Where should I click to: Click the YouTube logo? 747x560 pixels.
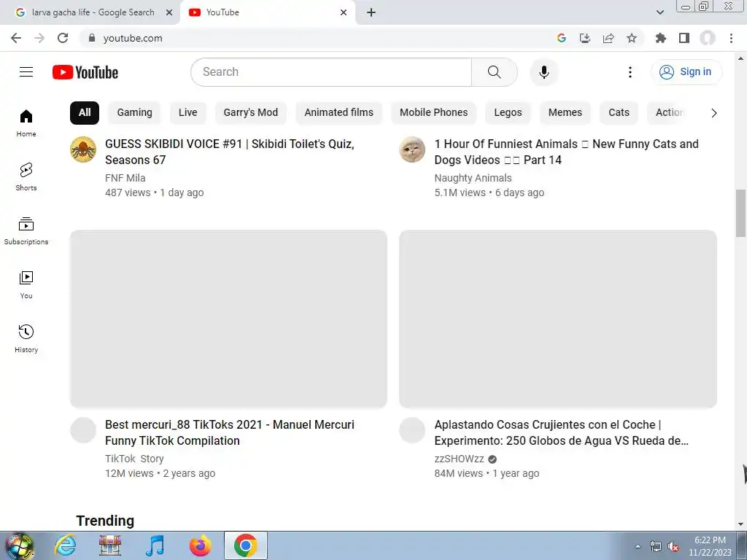click(85, 72)
